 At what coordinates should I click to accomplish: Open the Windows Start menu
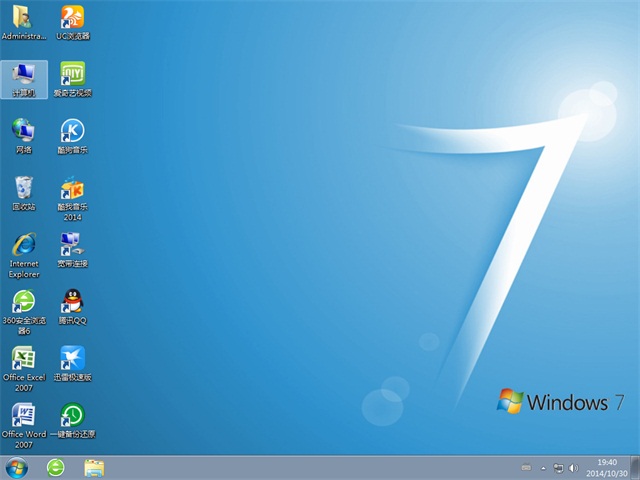coord(17,468)
